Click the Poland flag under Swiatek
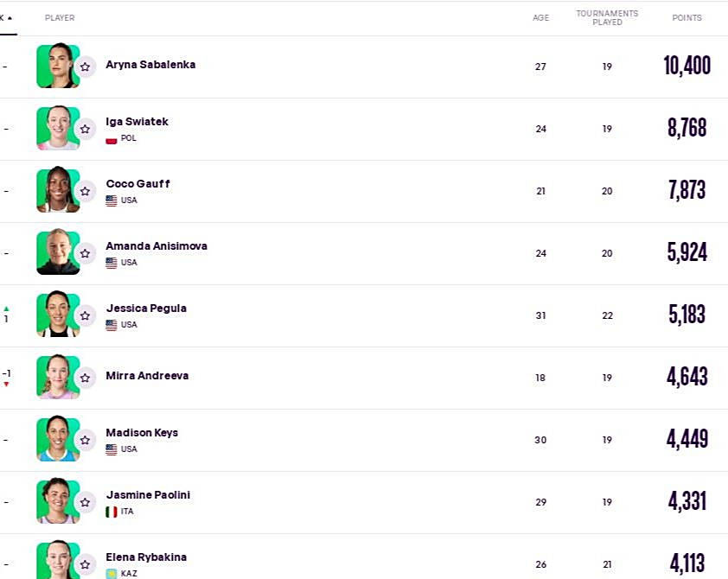 point(112,139)
